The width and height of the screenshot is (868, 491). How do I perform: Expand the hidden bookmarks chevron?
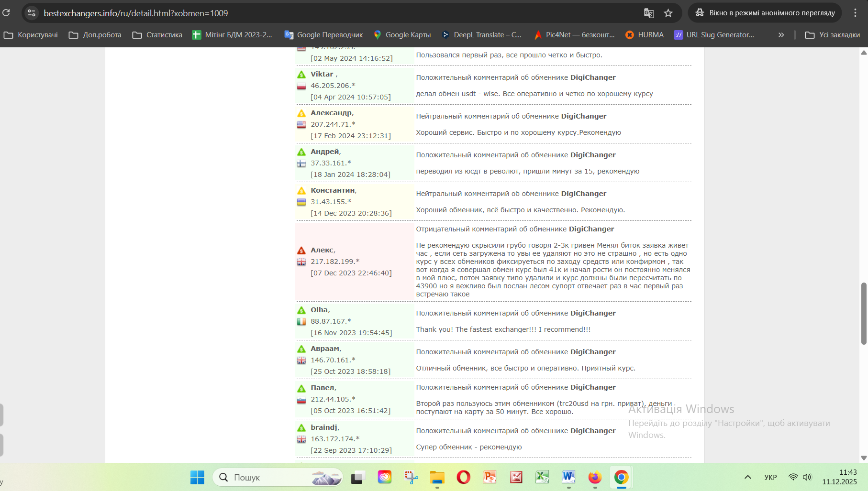[x=781, y=35]
